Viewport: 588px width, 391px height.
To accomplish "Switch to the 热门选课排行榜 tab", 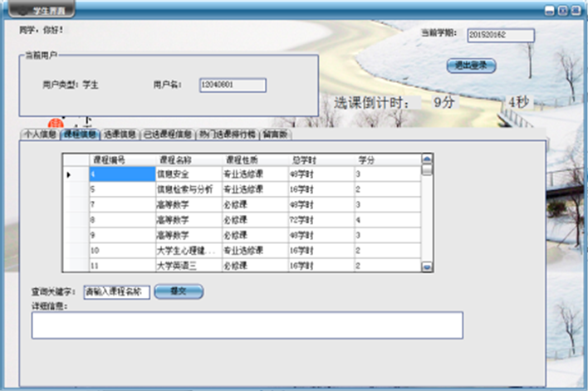I will pos(227,134).
